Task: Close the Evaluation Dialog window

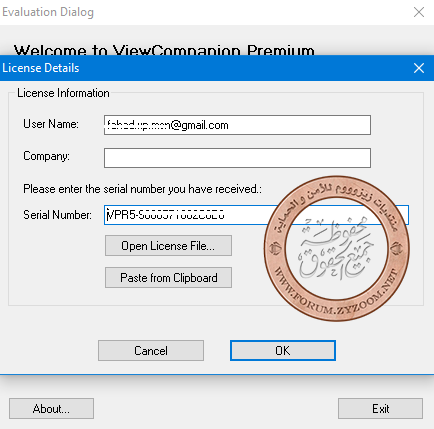Action: point(419,12)
